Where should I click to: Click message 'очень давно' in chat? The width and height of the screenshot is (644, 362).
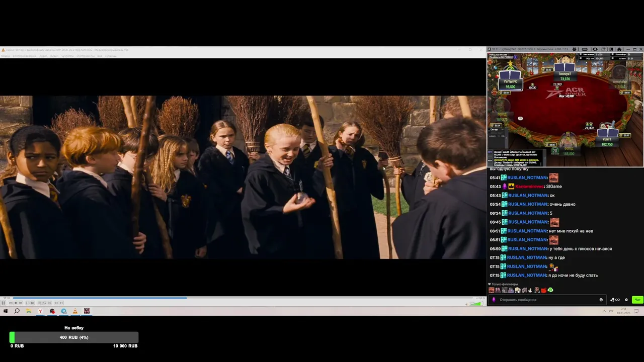pyautogui.click(x=562, y=204)
